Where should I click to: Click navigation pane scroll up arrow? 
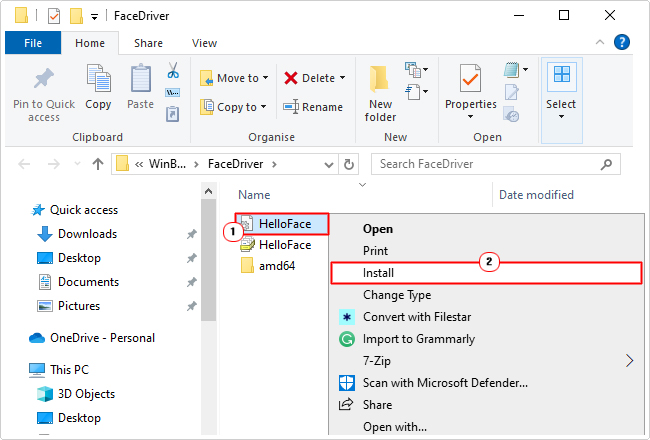tap(209, 192)
